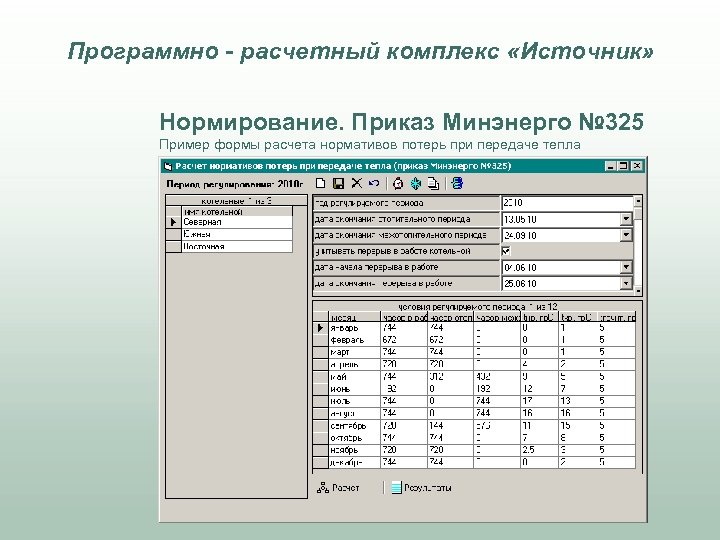Click the май month cell
This screenshot has height=540, width=720.
354,377
